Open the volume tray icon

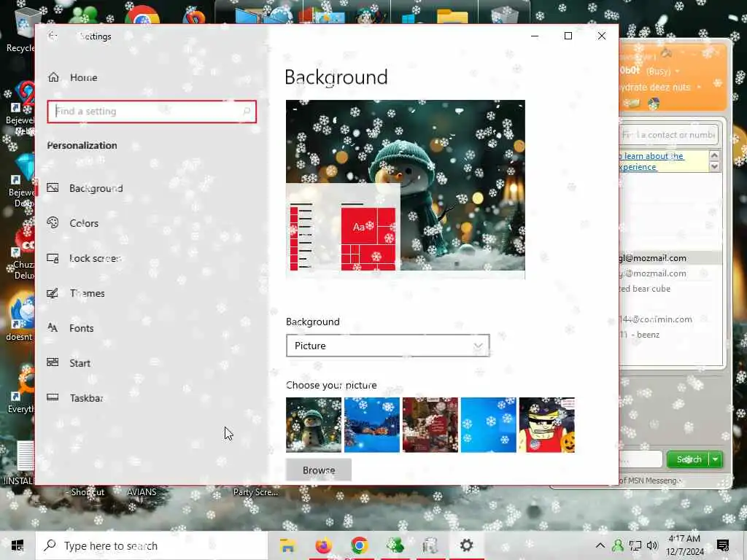tap(652, 545)
